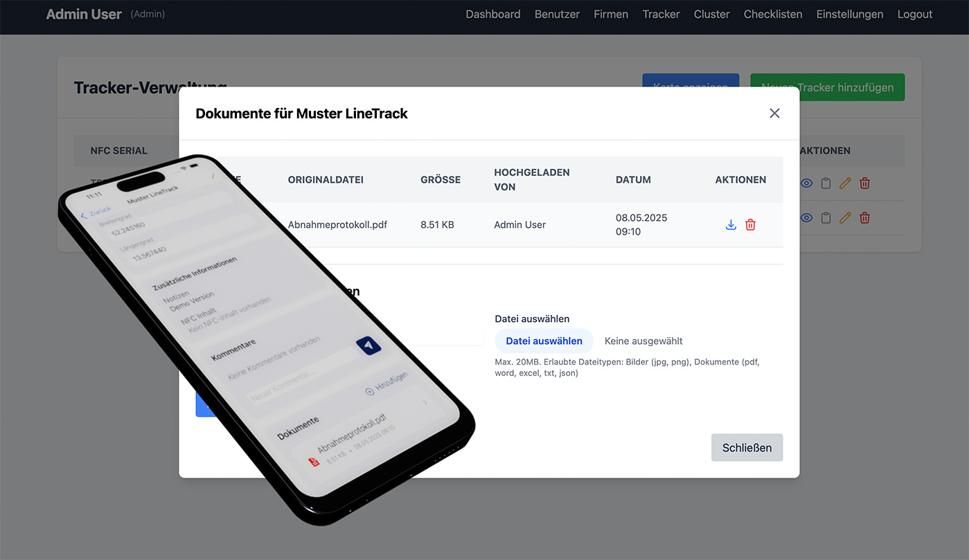The width and height of the screenshot is (969, 560).
Task: Click the pencil icon in the second tracker row
Action: pos(845,218)
